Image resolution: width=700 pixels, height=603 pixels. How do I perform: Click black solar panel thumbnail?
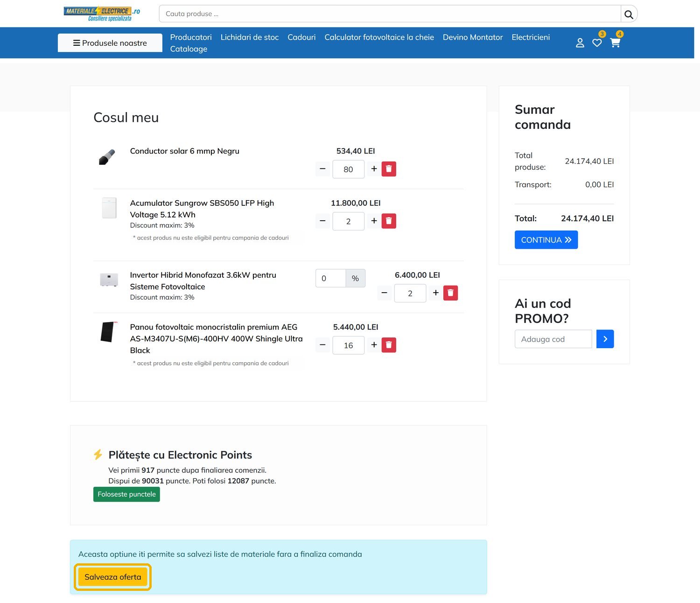click(108, 332)
